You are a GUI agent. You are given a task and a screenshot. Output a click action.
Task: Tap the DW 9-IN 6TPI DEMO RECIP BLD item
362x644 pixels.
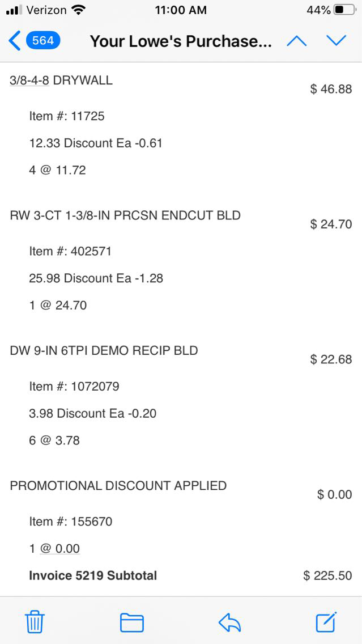click(x=104, y=350)
